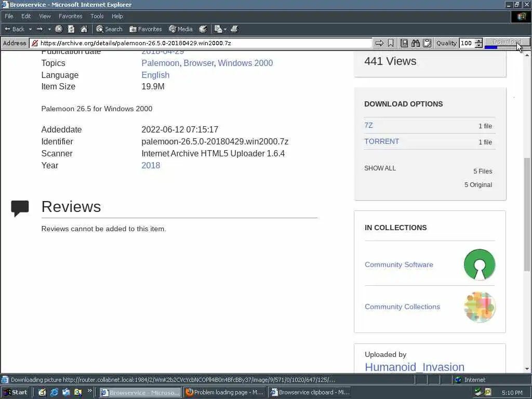Switch to Browservice clipboard taskbar window
532x399 pixels.
[x=310, y=393]
